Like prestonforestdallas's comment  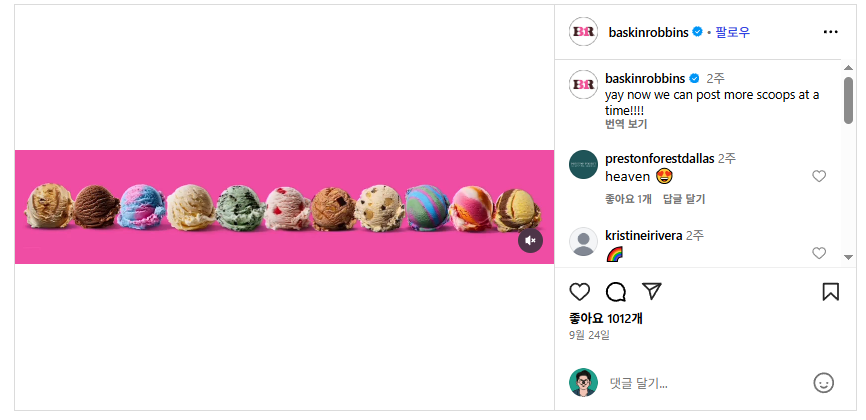(x=819, y=177)
